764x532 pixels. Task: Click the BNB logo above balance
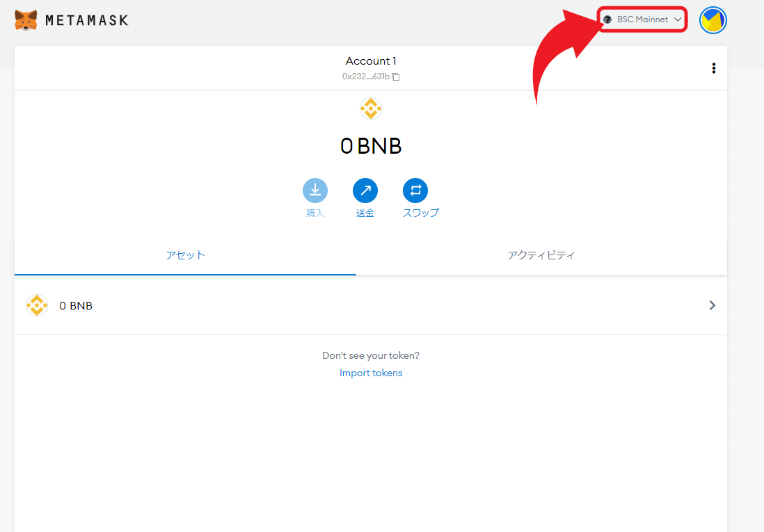(x=371, y=108)
